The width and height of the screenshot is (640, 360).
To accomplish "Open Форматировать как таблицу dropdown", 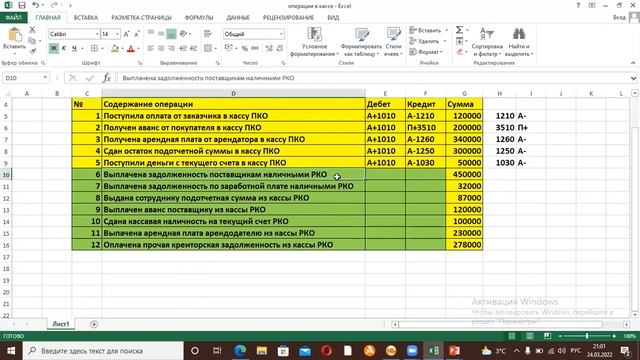I will coord(361,42).
